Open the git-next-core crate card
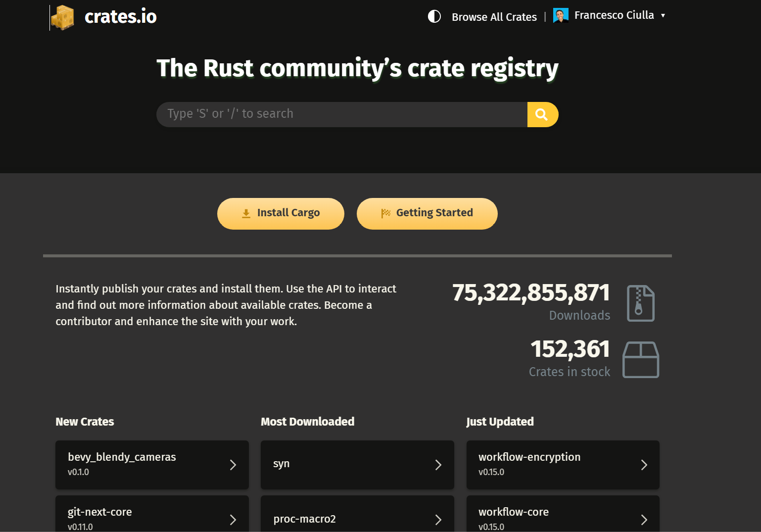This screenshot has width=761, height=532. pos(152,514)
